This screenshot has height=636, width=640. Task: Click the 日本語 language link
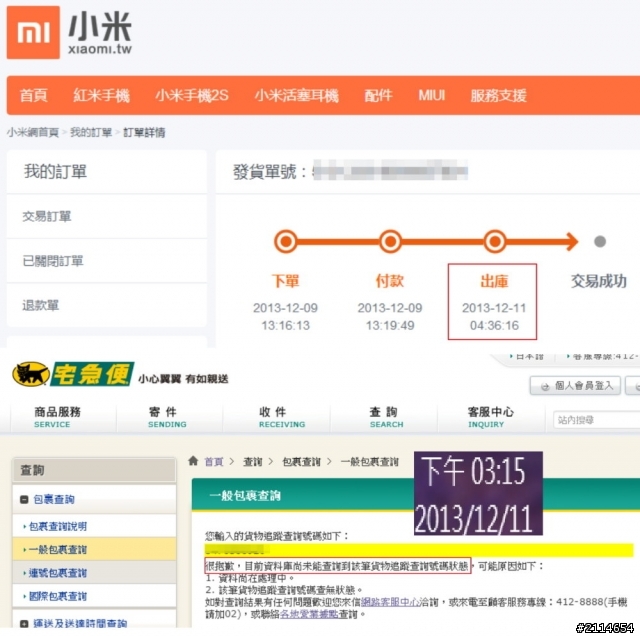(x=529, y=356)
